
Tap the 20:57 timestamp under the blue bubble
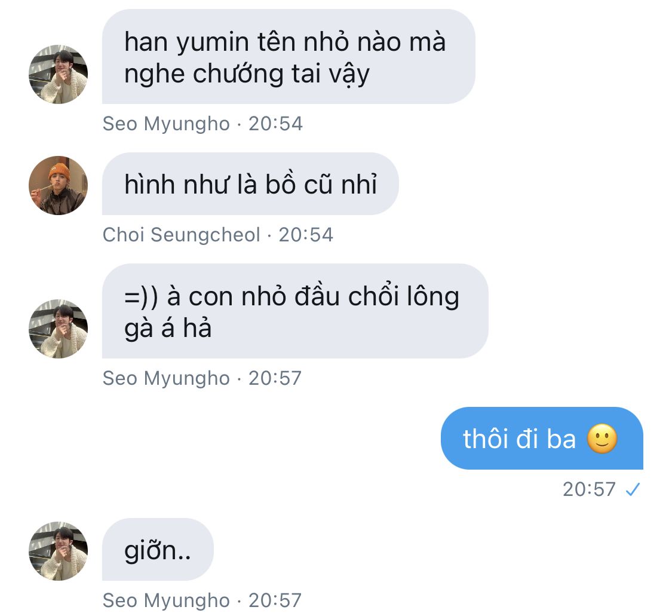click(589, 489)
